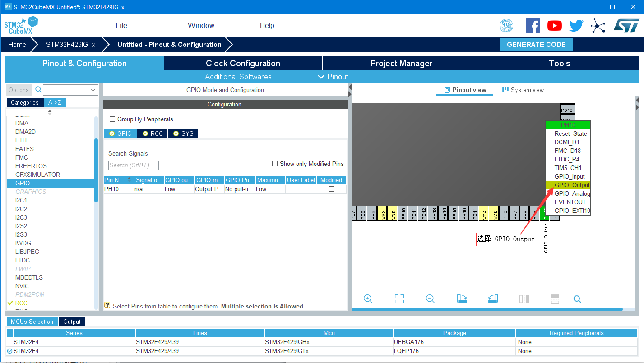Open the category search dropdown
Viewport: 644px width, 363px height.
93,90
